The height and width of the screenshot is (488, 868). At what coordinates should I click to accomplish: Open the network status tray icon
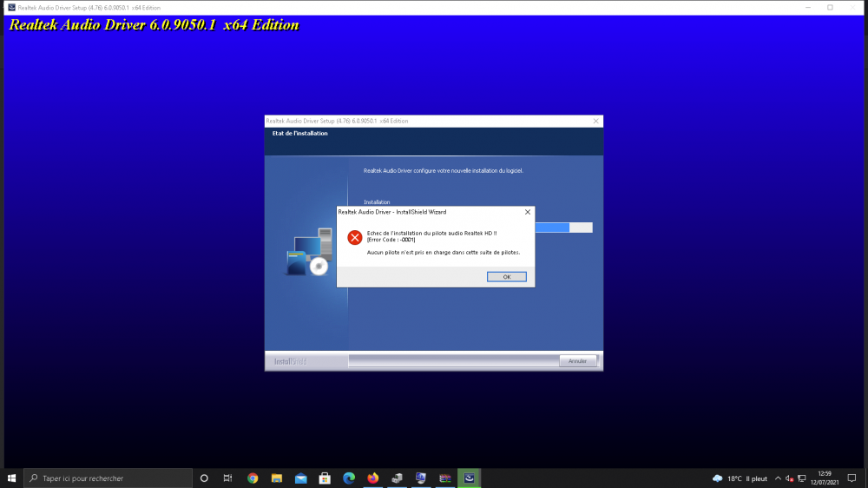pyautogui.click(x=802, y=478)
